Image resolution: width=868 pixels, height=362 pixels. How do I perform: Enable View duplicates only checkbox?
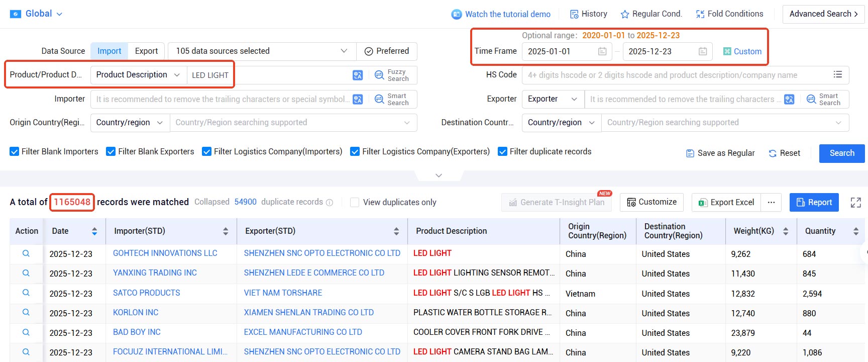355,202
